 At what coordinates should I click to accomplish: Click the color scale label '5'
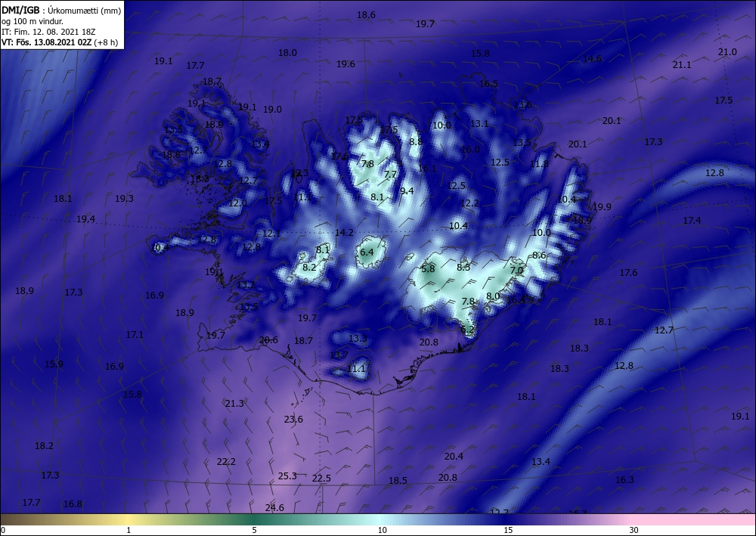click(254, 530)
